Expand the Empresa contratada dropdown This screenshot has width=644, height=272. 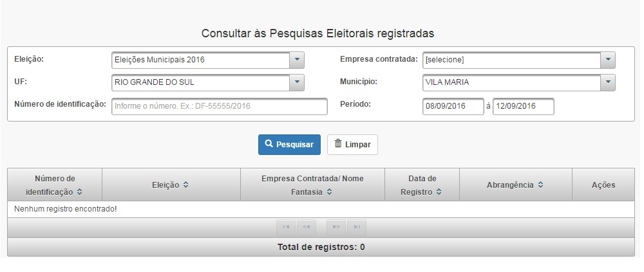[608, 60]
